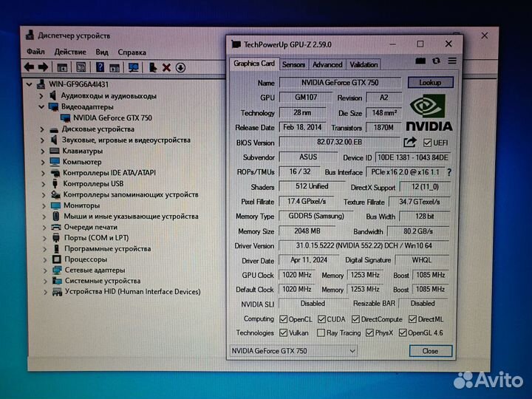Screen dimensions: 532x399
Task: Switch to the Sensors tab
Action: point(293,64)
